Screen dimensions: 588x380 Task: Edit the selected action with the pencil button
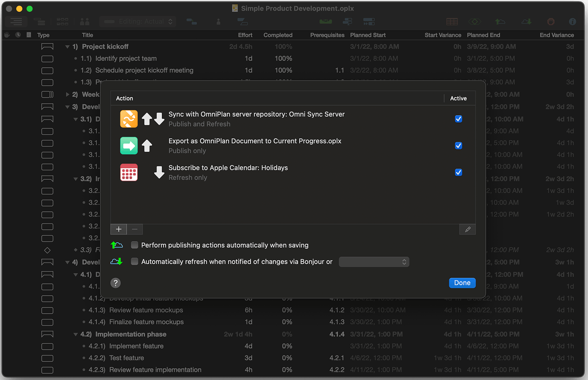point(467,229)
